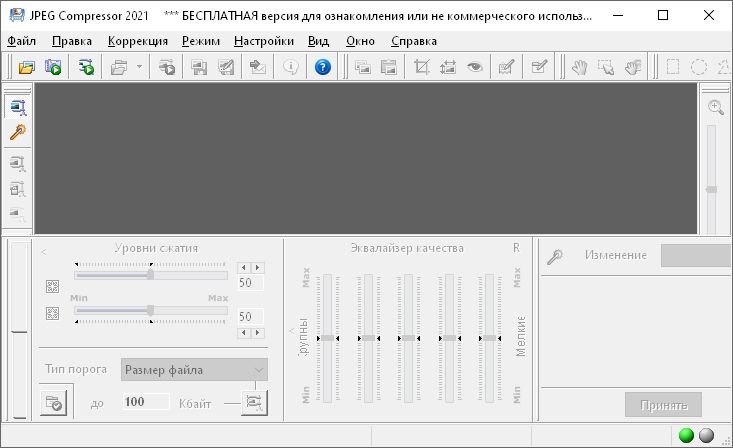Click the folder with checkmark button
This screenshot has height=448, width=733.
point(53,403)
